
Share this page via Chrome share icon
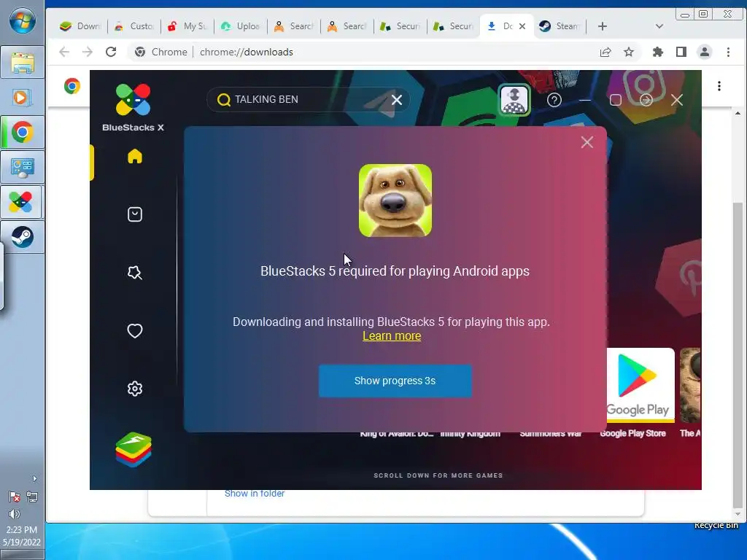605,52
